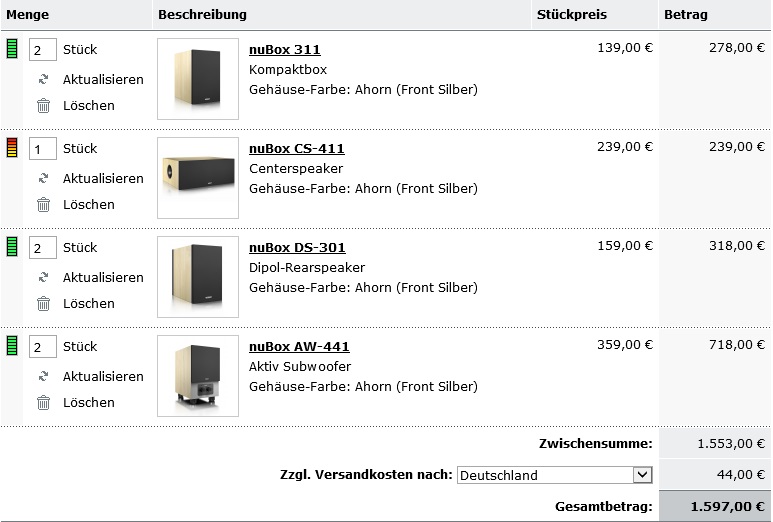Screen dimensions: 773x522
Task: Click trash icon for nuBox 311
Action: click(43, 105)
